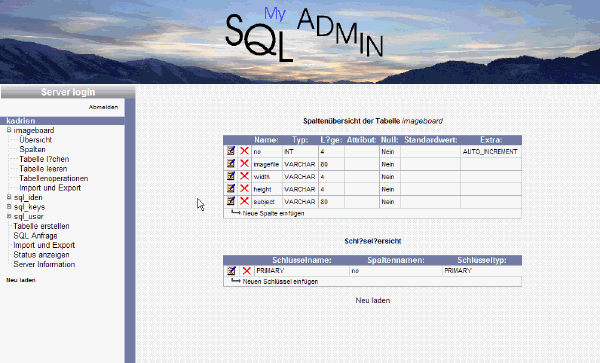600x363 pixels.
Task: Click the AUTO_INCREMENT cell
Action: pos(490,151)
